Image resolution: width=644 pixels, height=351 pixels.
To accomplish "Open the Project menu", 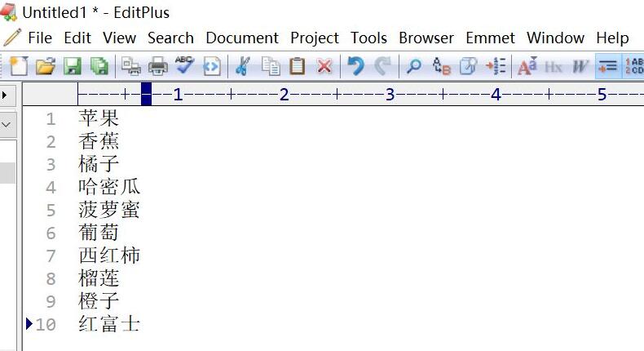I will click(x=314, y=38).
